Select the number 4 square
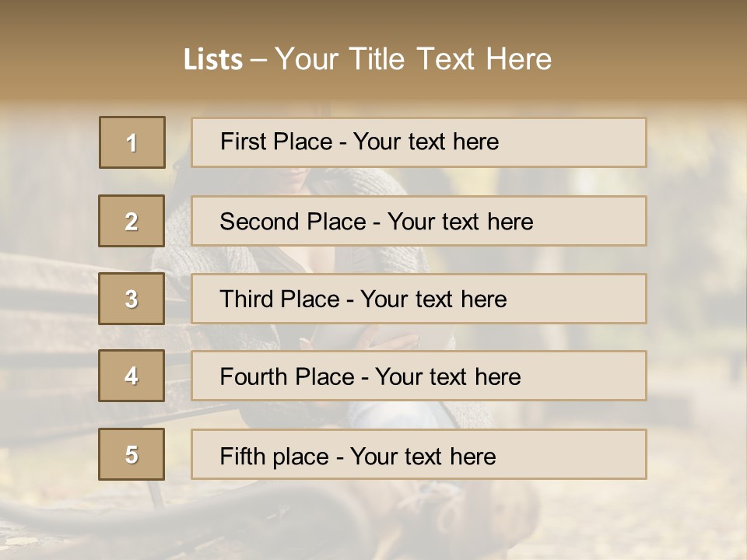Image resolution: width=747 pixels, height=560 pixels. pos(132,376)
